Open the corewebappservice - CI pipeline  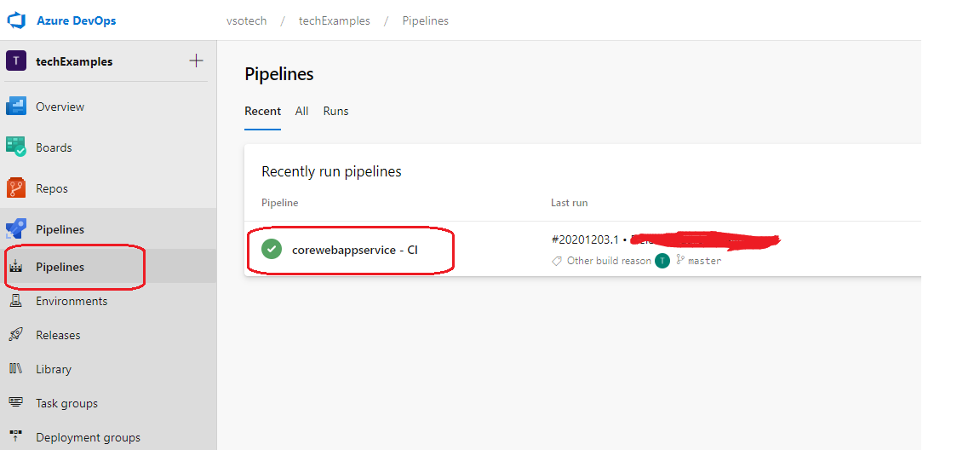(x=354, y=250)
